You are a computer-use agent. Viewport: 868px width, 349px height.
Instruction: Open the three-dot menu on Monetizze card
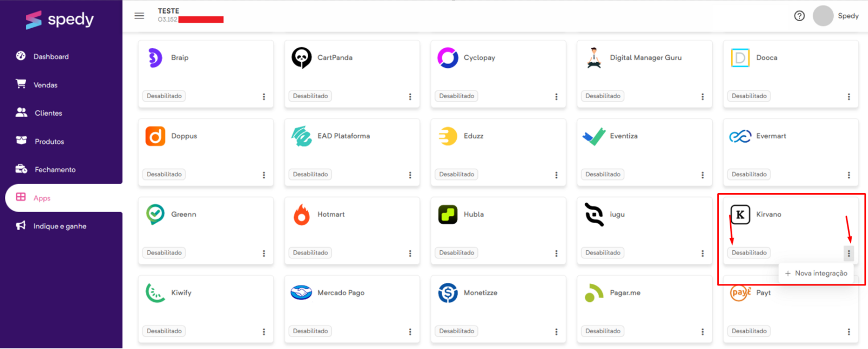click(556, 332)
